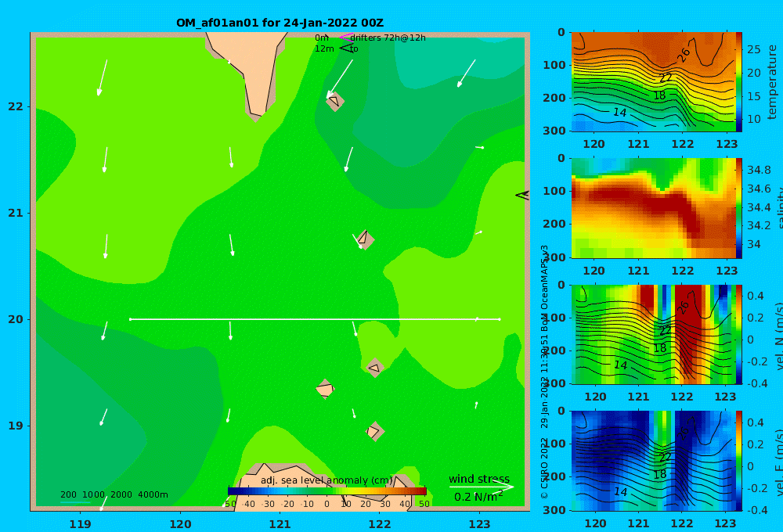Viewport: 783px width, 532px height.
Task: Click the '© CSIRO 2022' vertical credit text
Action: (x=544, y=468)
